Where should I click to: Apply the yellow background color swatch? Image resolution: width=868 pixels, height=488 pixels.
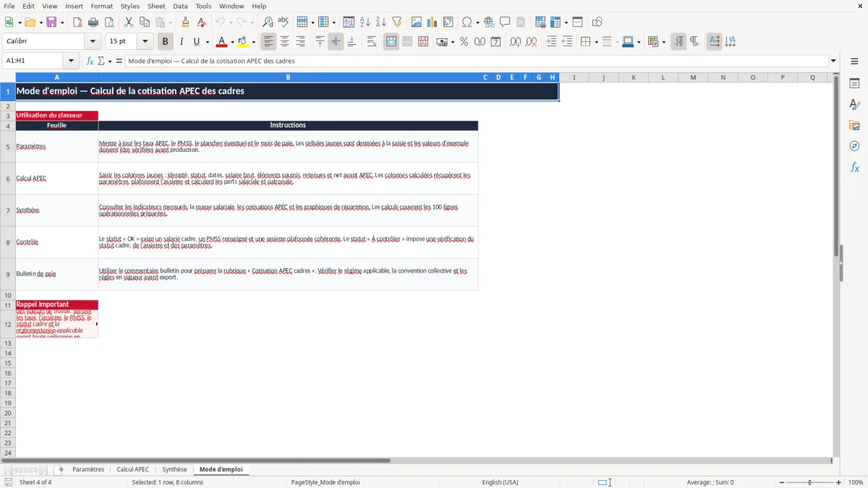coord(243,42)
